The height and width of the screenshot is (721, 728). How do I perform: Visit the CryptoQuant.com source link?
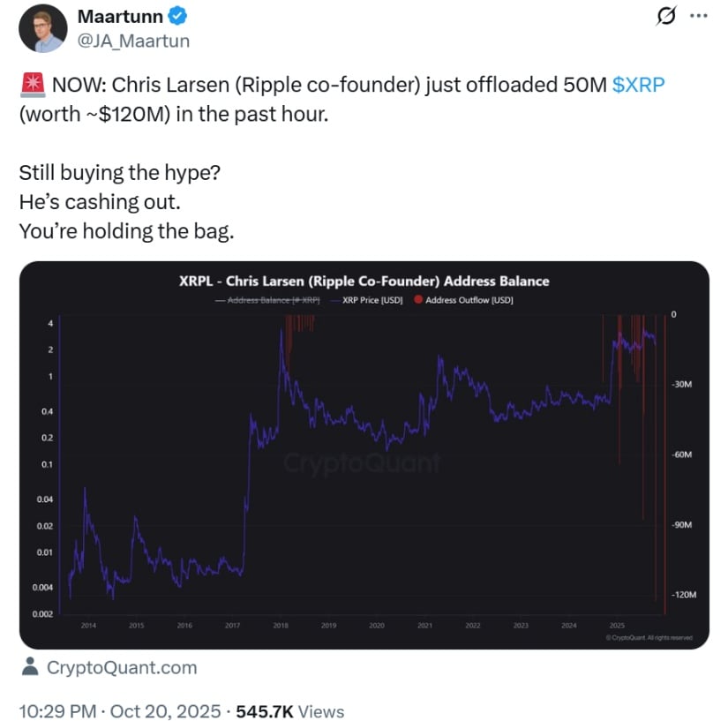point(121,668)
